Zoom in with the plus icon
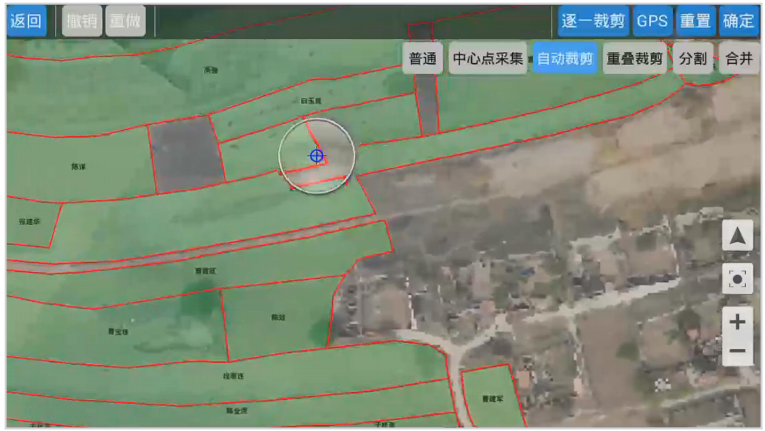This screenshot has height=431, width=765. (x=737, y=322)
